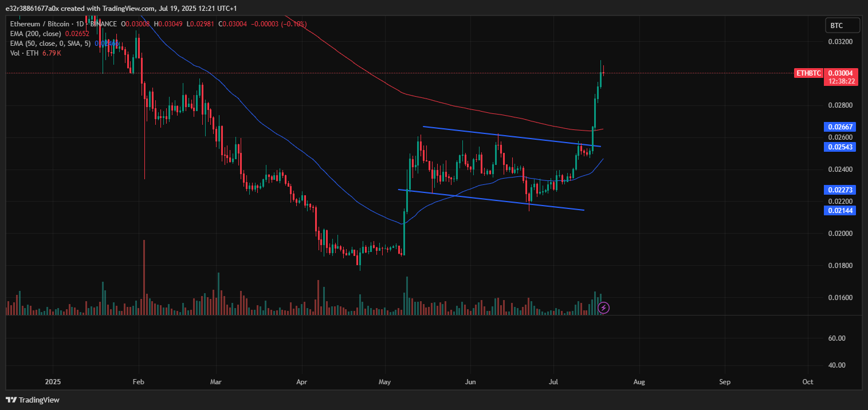Click the −0.00003 (−0.10%) change value
Screen dimensions: 868x410
278,24
